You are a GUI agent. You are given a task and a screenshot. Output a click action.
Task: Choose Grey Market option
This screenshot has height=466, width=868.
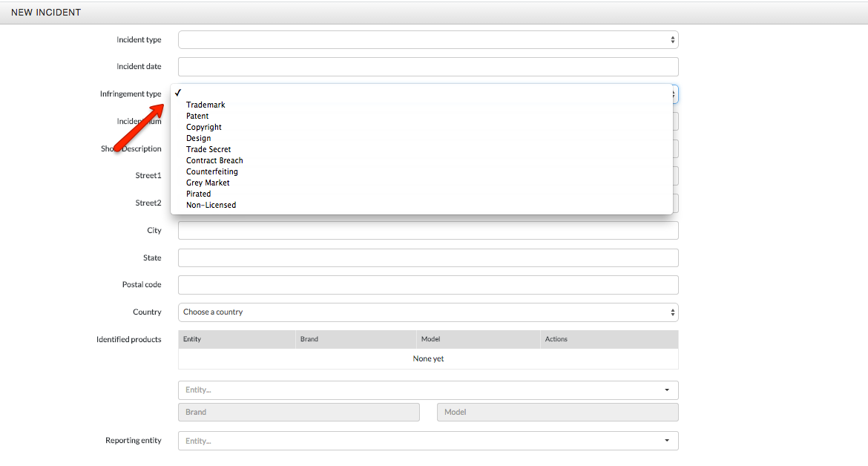(x=208, y=183)
